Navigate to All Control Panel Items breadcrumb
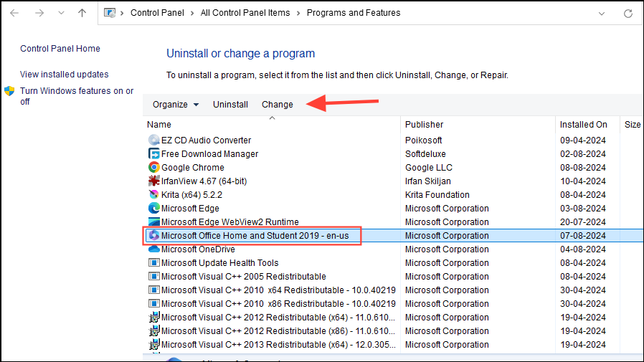Image resolution: width=644 pixels, height=362 pixels. coord(245,13)
